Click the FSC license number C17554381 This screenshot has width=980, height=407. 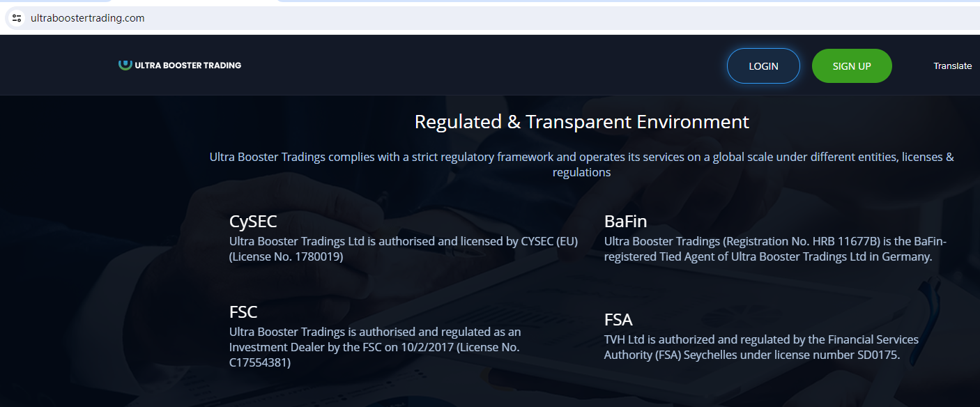[260, 362]
